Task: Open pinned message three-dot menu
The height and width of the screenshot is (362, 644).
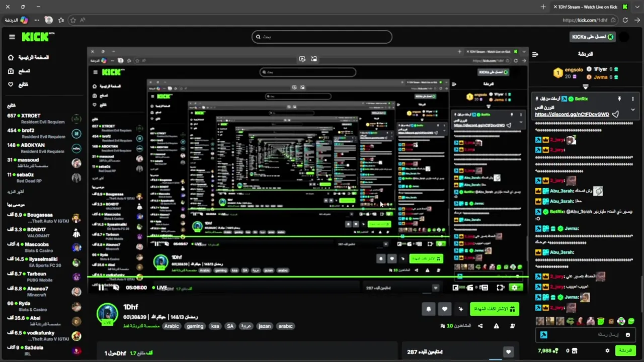Action: pyautogui.click(x=632, y=99)
